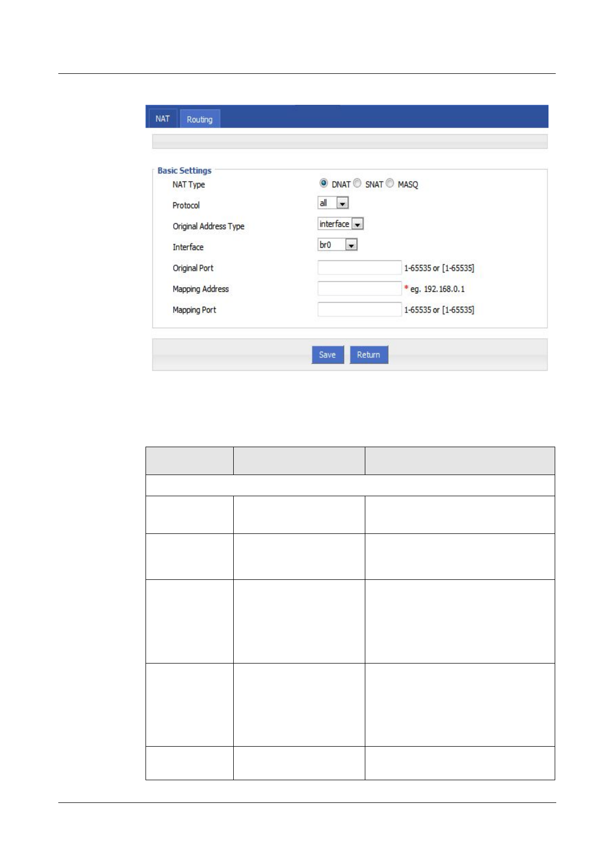Click the range hint beside Mapping Port
The width and height of the screenshot is (613, 868).
[439, 310]
